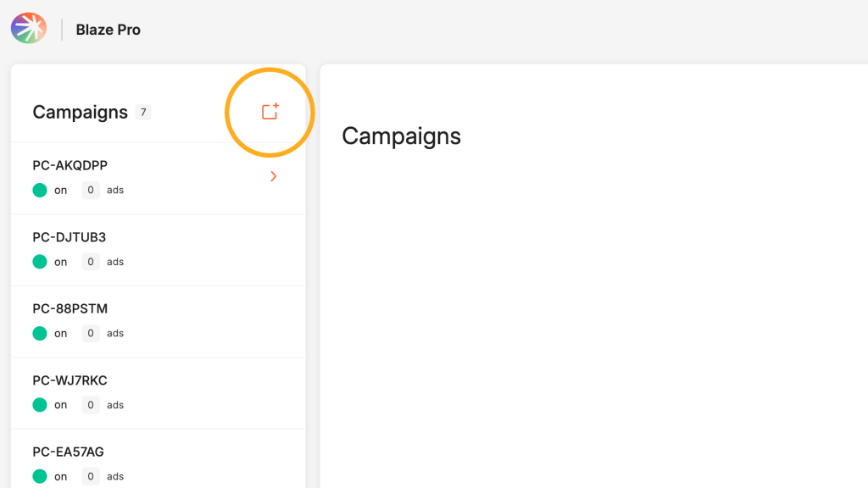Image resolution: width=868 pixels, height=488 pixels.
Task: Toggle the green status dot for PC-88PSTM
Action: [40, 333]
